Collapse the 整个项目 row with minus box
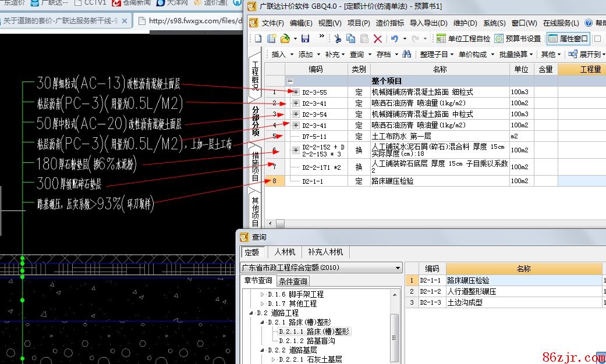This screenshot has width=606, height=364. (x=290, y=81)
